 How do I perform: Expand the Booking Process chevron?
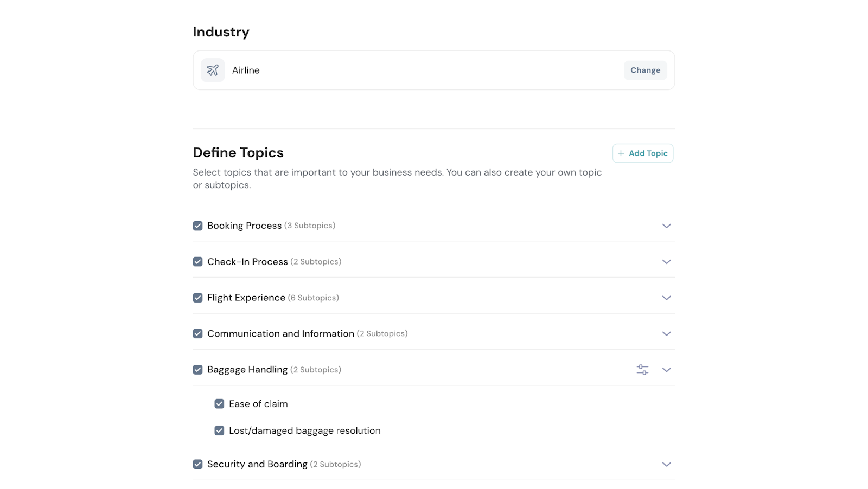coord(666,226)
